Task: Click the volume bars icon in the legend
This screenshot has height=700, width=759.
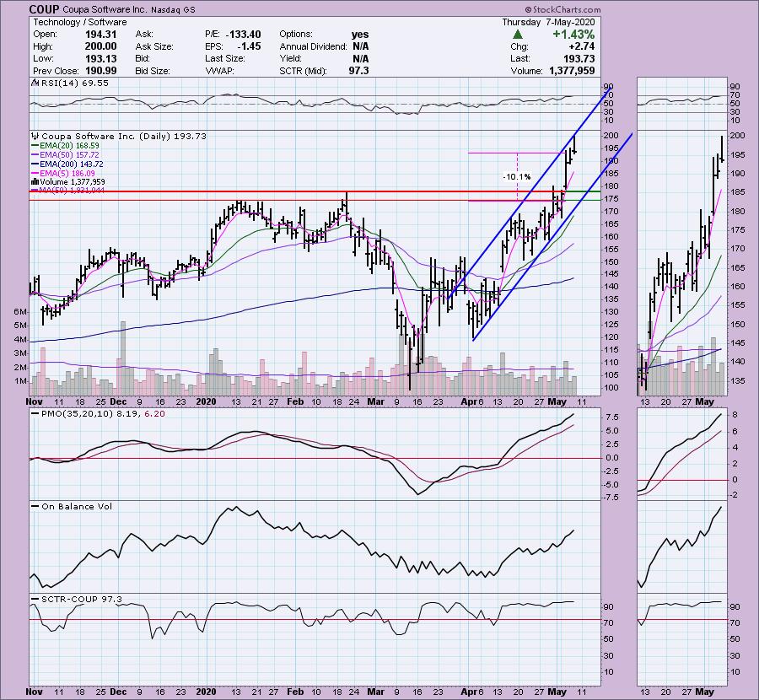Action: point(35,181)
